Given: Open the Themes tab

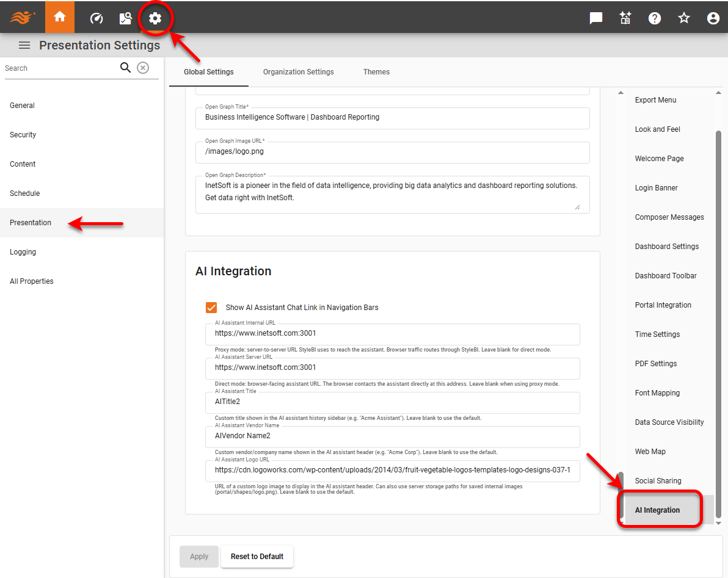Looking at the screenshot, I should pyautogui.click(x=376, y=71).
